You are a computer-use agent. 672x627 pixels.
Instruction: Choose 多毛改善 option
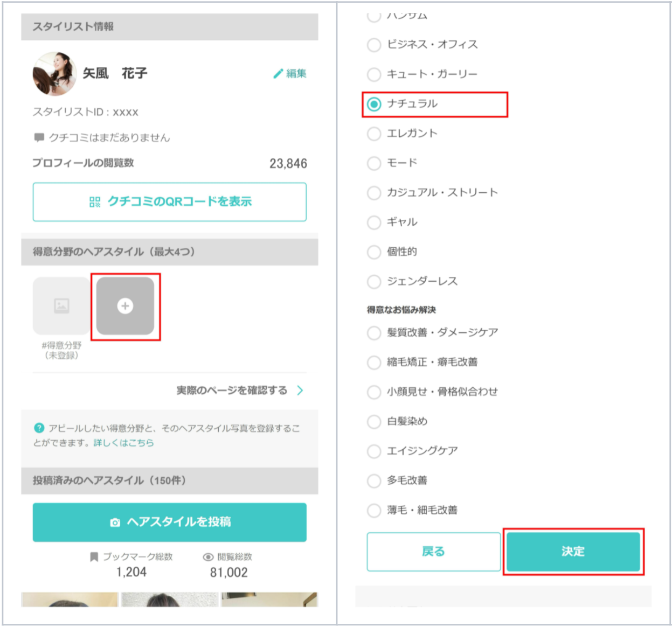point(373,481)
